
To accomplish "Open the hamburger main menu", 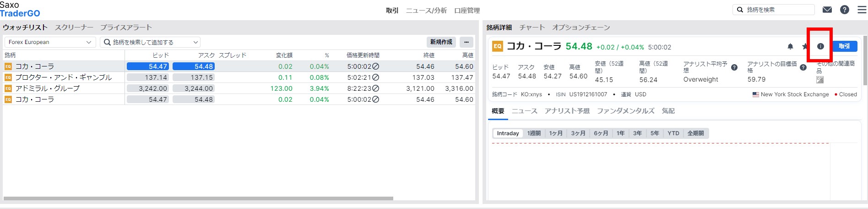I will tap(862, 10).
